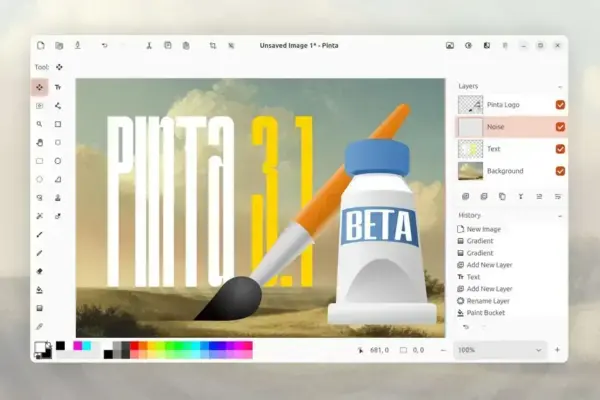
Task: Select the Move Selection tool
Action: coord(39,106)
